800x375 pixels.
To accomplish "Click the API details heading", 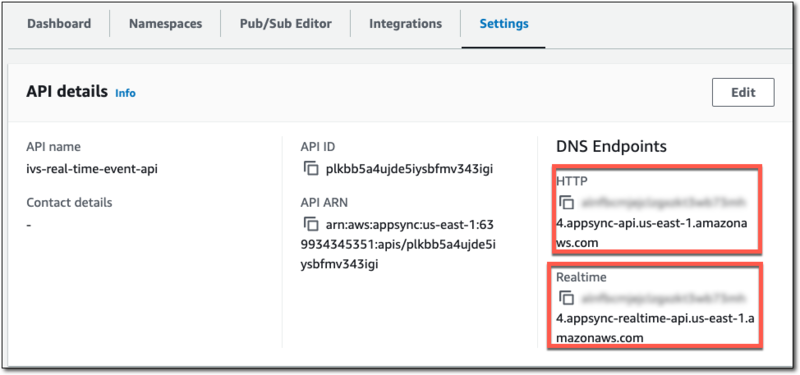I will pos(67,92).
